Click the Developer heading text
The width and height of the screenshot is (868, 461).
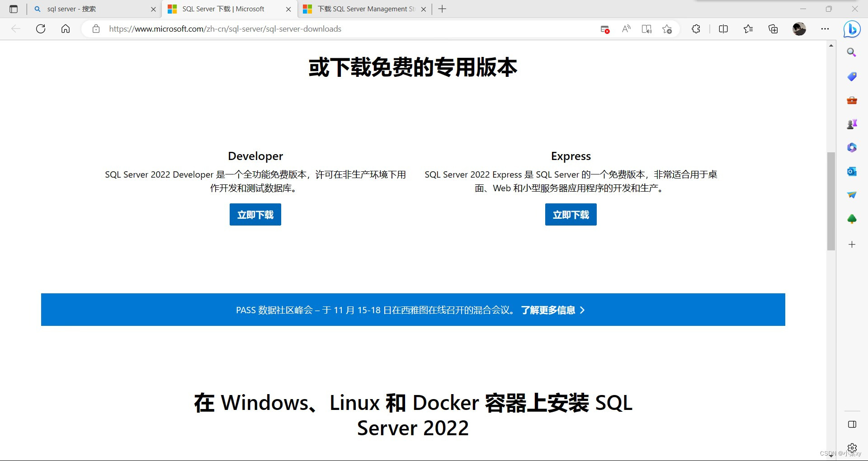[x=255, y=156]
